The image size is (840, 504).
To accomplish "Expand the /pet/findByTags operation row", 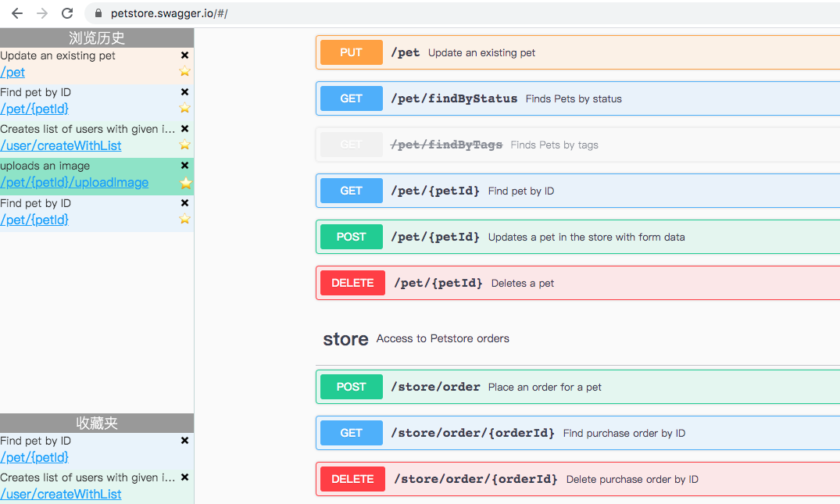I will click(547, 144).
